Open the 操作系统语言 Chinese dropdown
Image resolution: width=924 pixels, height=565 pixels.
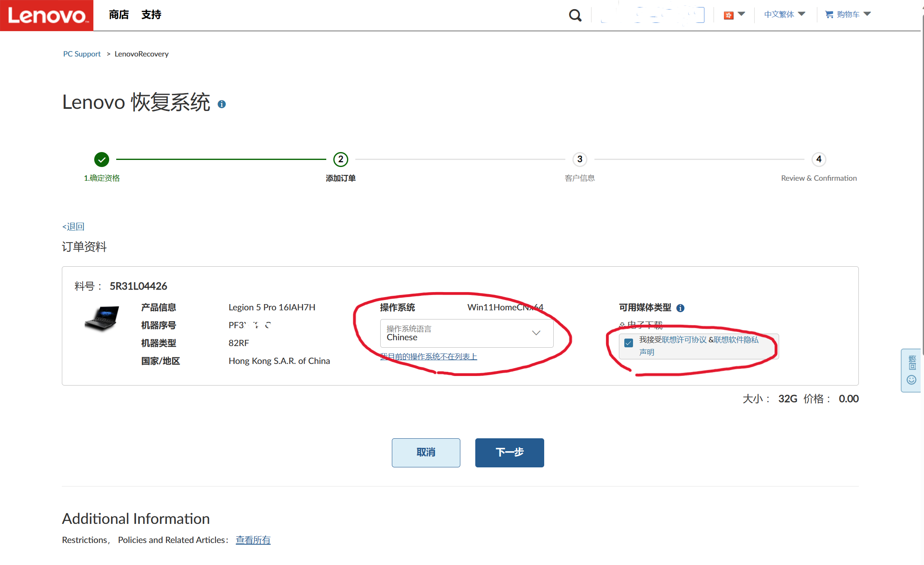(x=467, y=333)
